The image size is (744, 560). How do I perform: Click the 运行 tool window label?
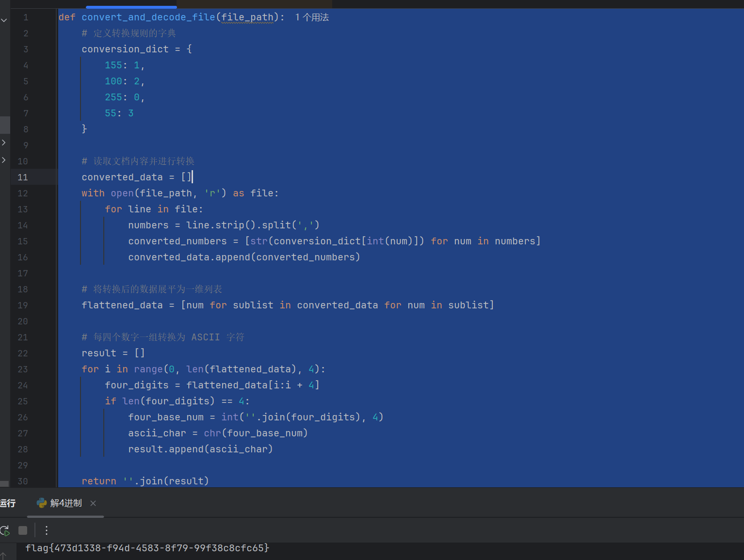8,503
